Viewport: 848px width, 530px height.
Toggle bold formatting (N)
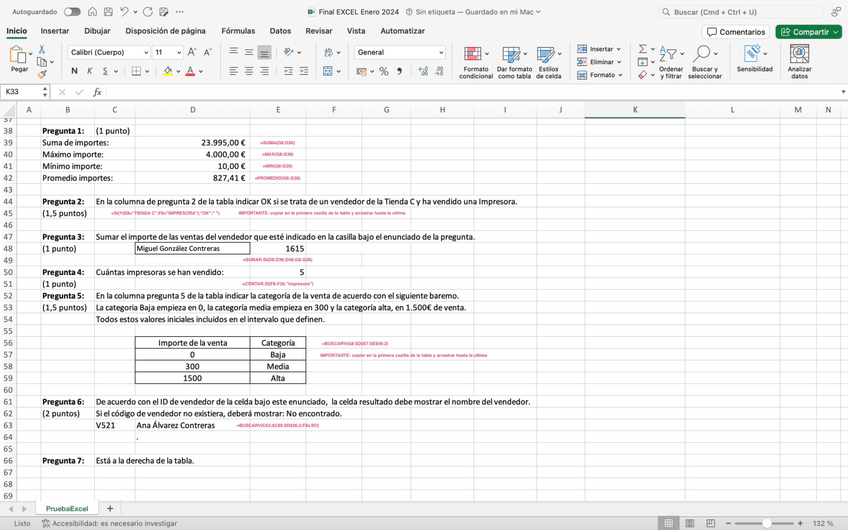74,71
